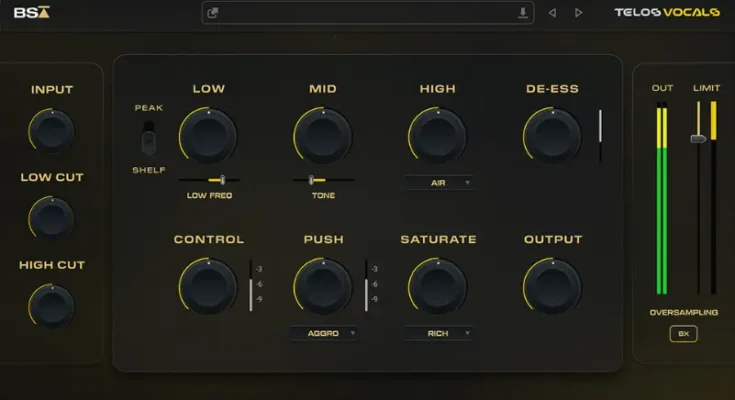
Task: Click the INPUT gain knob
Action: click(x=52, y=130)
